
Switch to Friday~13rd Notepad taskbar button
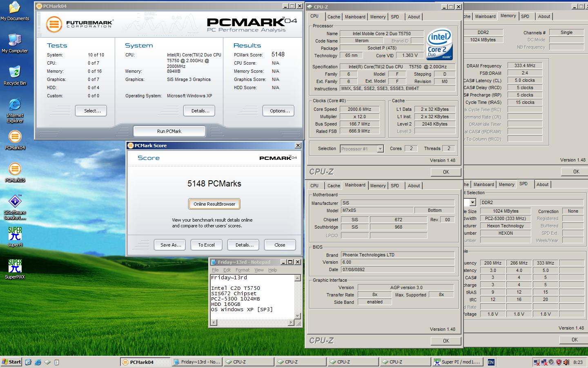(197, 362)
